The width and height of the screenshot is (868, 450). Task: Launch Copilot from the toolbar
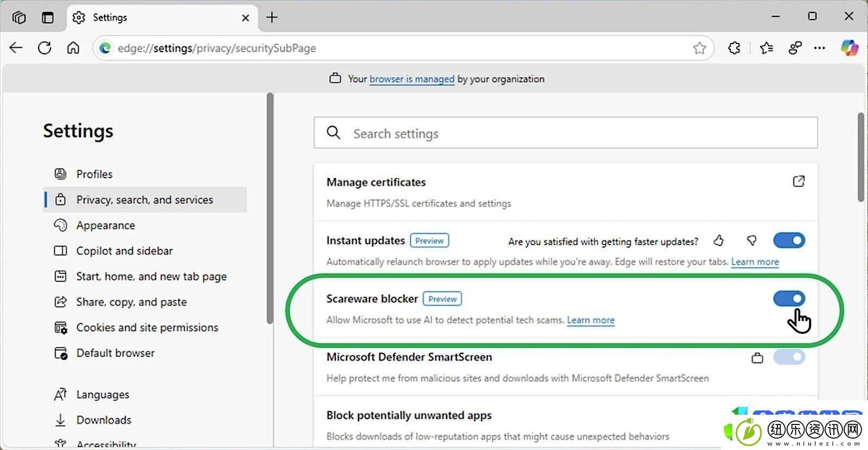coord(850,48)
